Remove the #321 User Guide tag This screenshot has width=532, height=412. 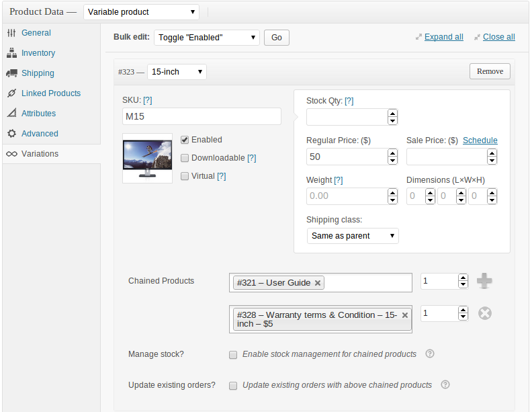click(x=318, y=283)
